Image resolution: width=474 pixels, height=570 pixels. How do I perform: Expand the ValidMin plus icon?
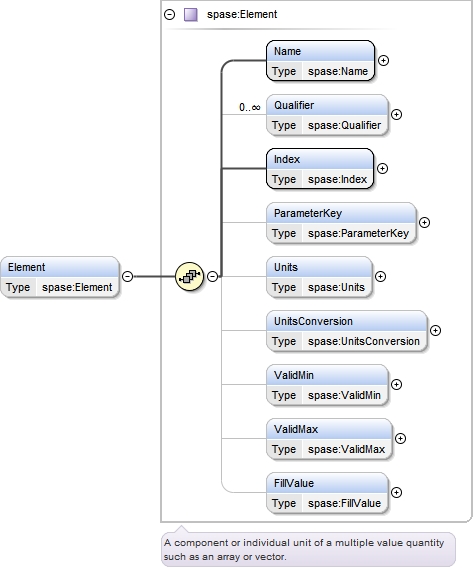point(396,384)
